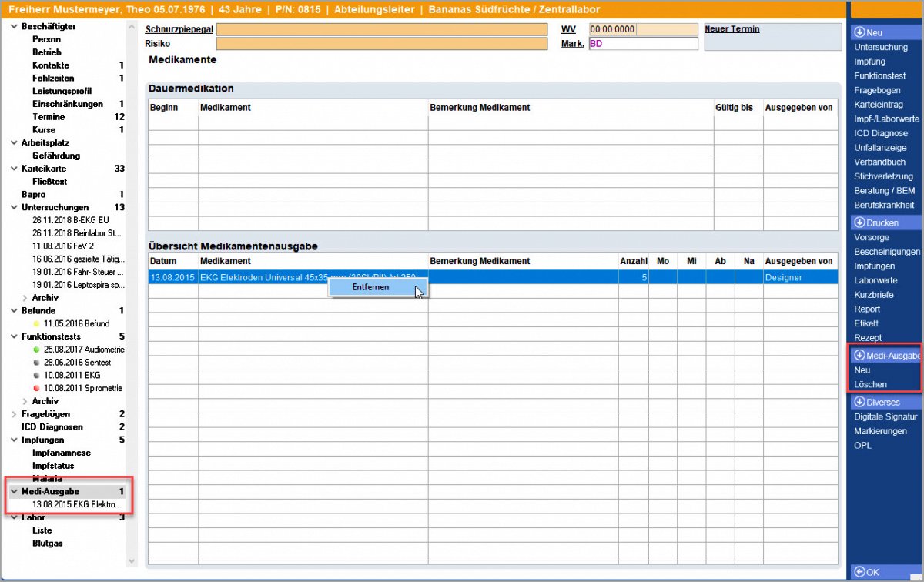
Task: Click the red status dot for Spirometrie
Action: coord(36,389)
